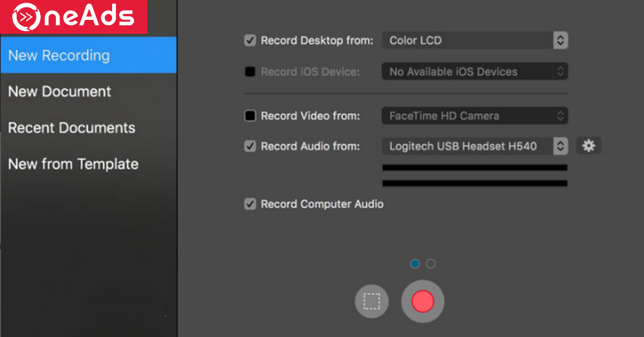Click the upper audio level meter bar

point(474,167)
